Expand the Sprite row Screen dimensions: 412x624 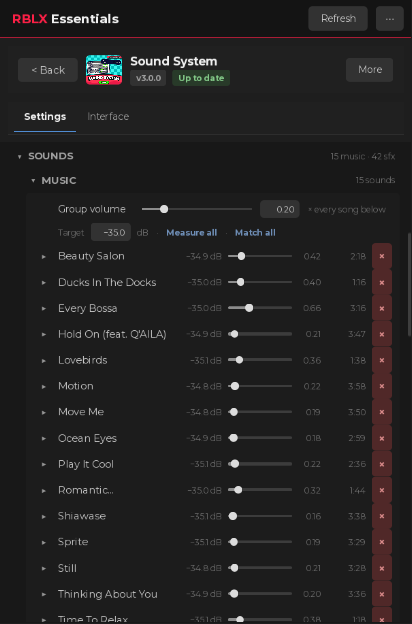click(x=44, y=542)
